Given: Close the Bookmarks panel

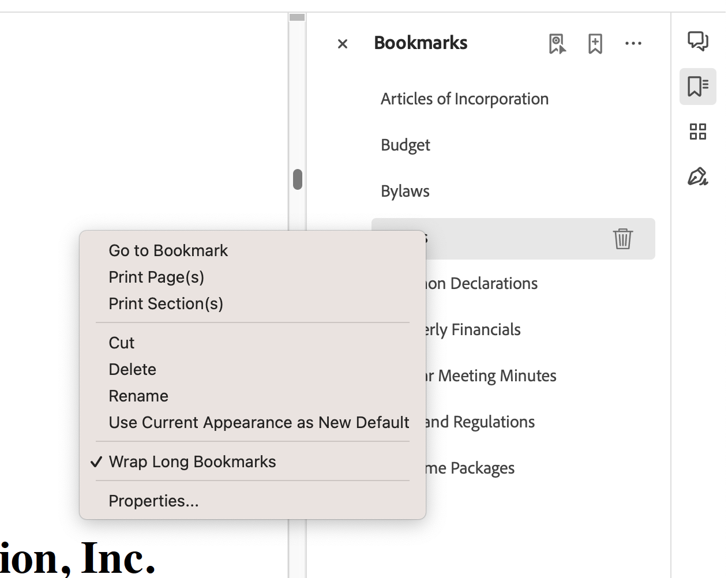Looking at the screenshot, I should tap(342, 43).
